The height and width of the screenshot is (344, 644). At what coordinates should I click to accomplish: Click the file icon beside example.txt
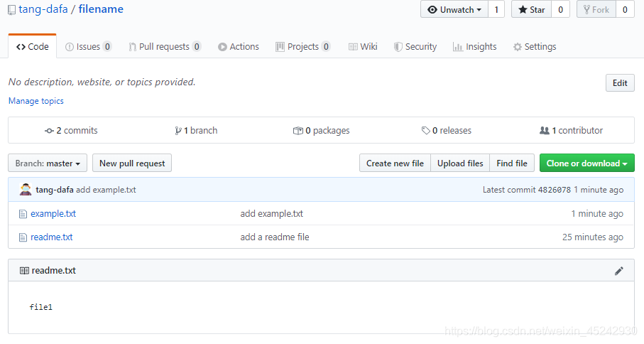(23, 214)
